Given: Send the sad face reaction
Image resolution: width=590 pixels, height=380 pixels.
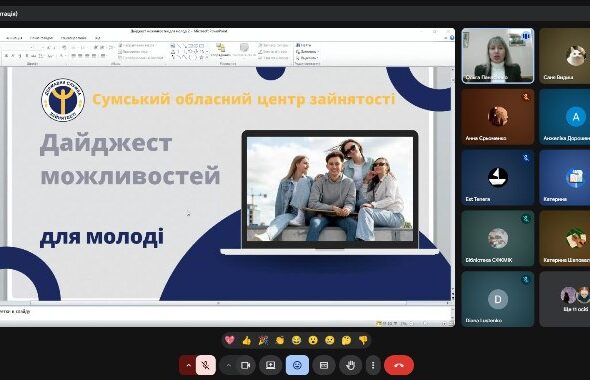Looking at the screenshot, I should (x=330, y=340).
